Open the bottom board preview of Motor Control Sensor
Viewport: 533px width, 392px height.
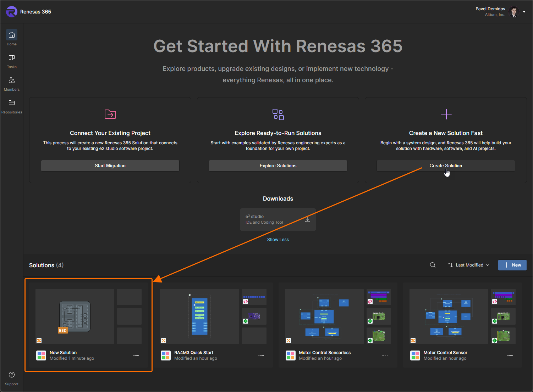coord(503,336)
